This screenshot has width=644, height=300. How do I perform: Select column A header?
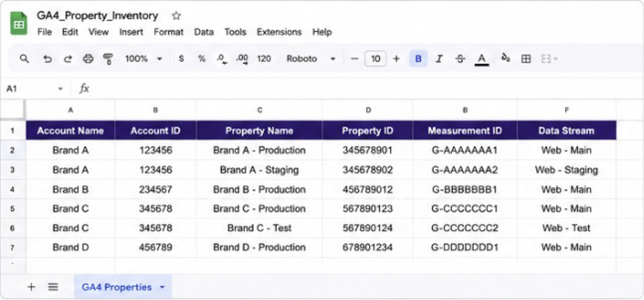coord(70,110)
